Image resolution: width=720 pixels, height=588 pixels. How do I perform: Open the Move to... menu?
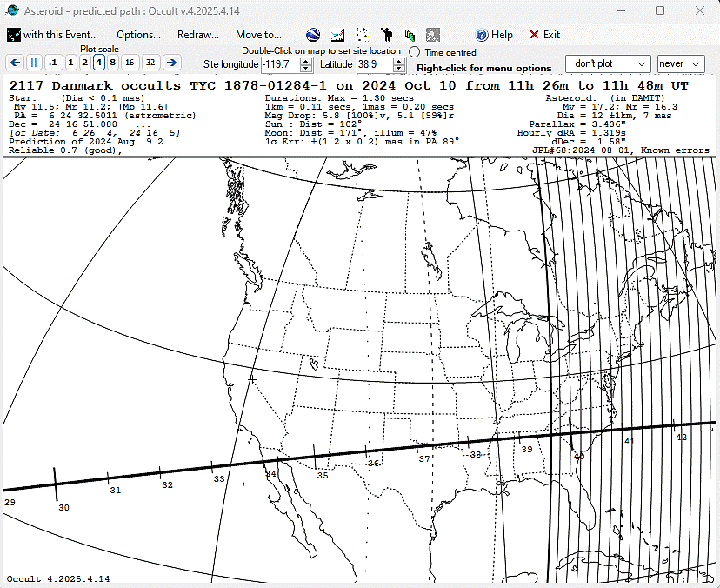[258, 35]
